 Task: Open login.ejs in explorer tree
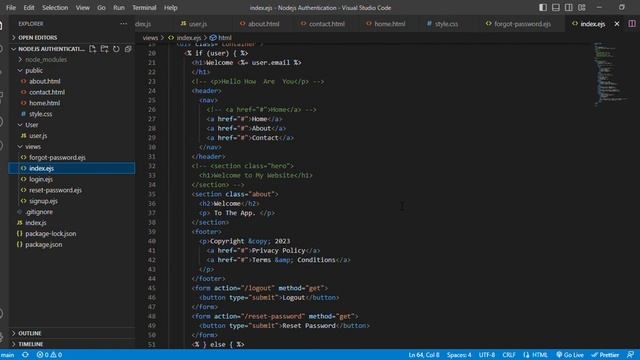click(x=41, y=179)
